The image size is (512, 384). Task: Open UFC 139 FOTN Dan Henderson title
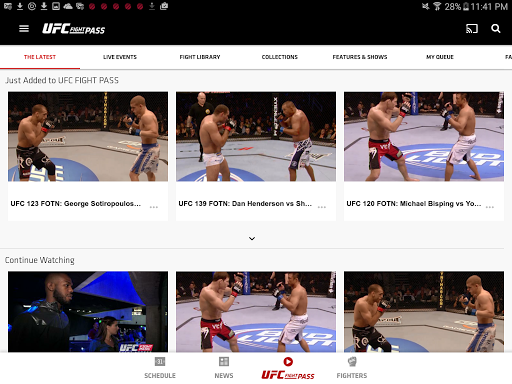point(245,203)
